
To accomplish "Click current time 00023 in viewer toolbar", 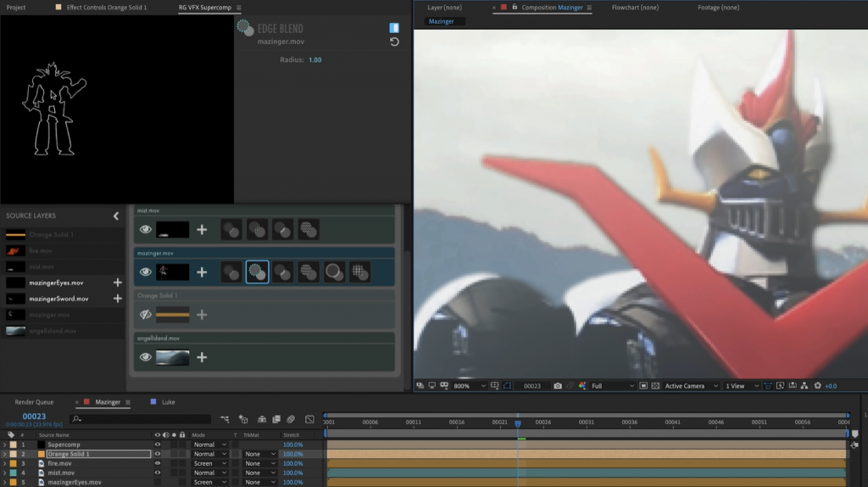I will click(x=532, y=386).
